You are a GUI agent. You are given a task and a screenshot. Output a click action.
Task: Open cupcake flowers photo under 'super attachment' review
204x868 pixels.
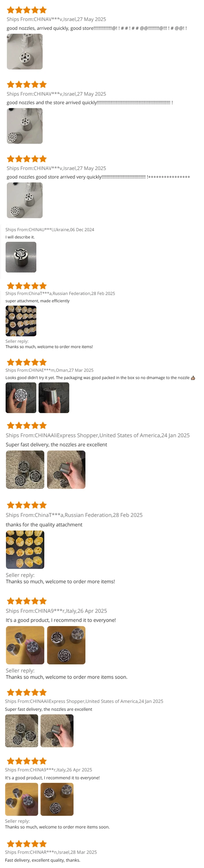(x=21, y=321)
